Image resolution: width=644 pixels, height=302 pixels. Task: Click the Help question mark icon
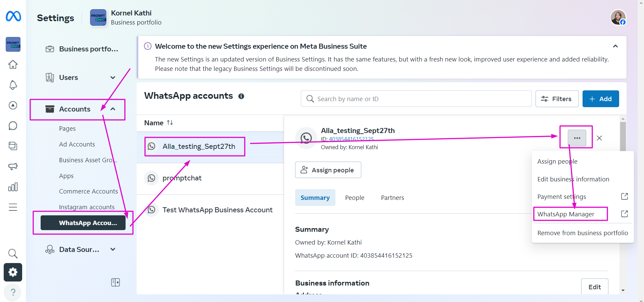click(x=13, y=292)
